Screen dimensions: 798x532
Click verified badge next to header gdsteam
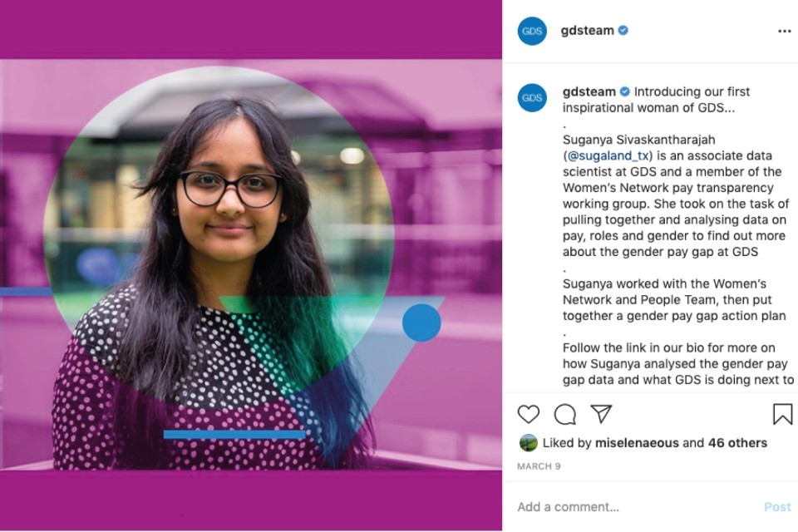coord(623,31)
